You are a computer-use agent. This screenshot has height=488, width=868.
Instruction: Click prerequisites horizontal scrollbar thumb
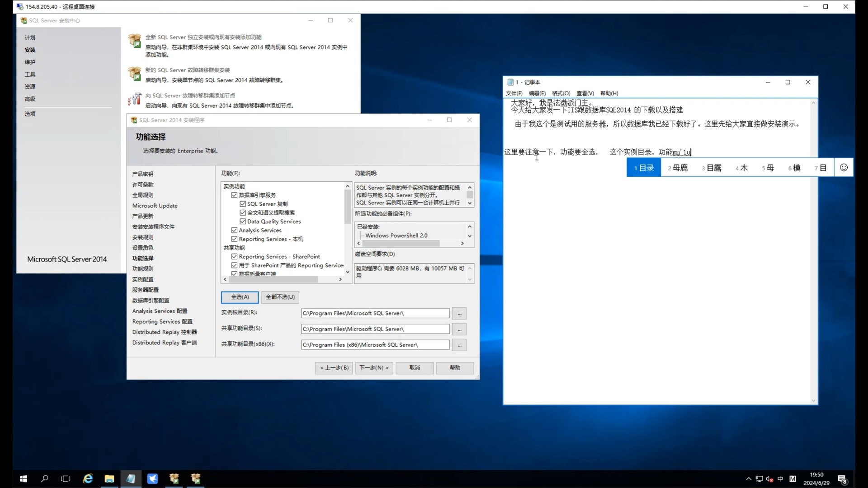coord(401,244)
